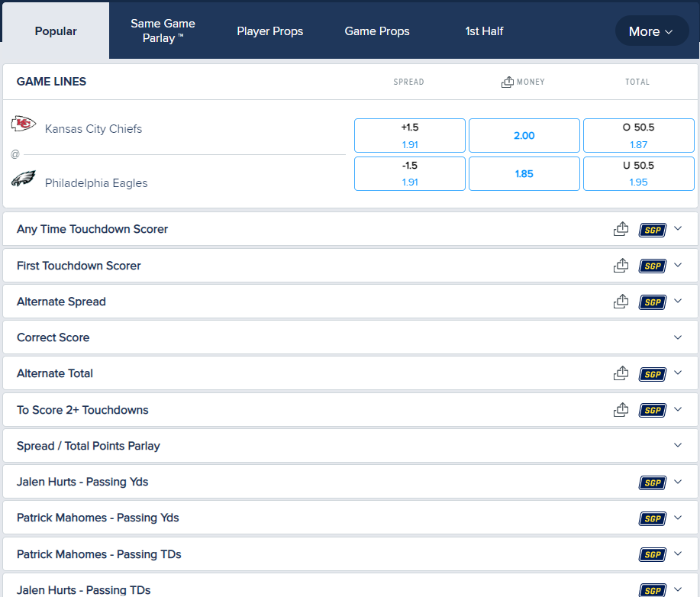Expand the Spread / Total Points Parlay market
The image size is (700, 597).
678,445
